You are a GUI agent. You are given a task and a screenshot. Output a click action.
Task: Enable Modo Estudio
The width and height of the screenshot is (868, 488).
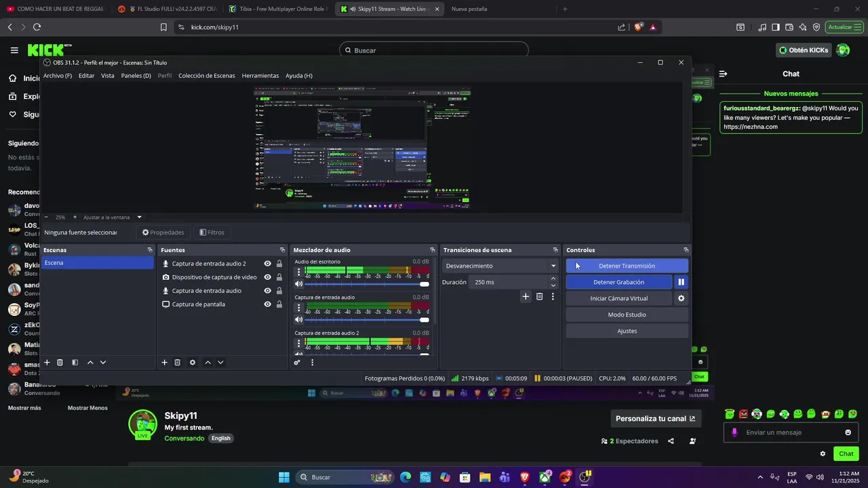[x=627, y=314]
